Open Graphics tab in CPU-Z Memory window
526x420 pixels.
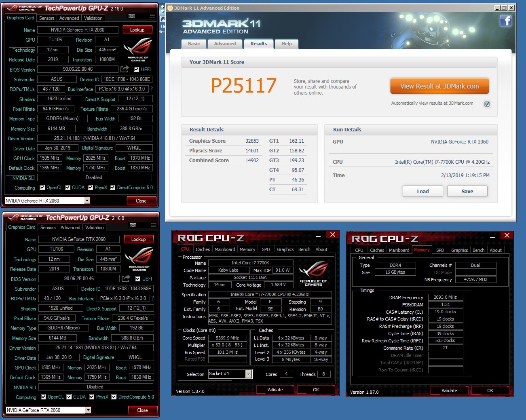[x=459, y=250]
